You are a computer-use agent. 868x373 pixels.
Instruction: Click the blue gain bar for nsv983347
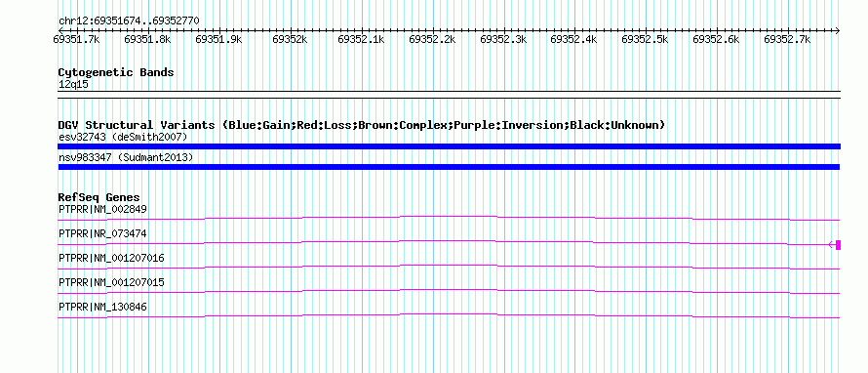(449, 167)
